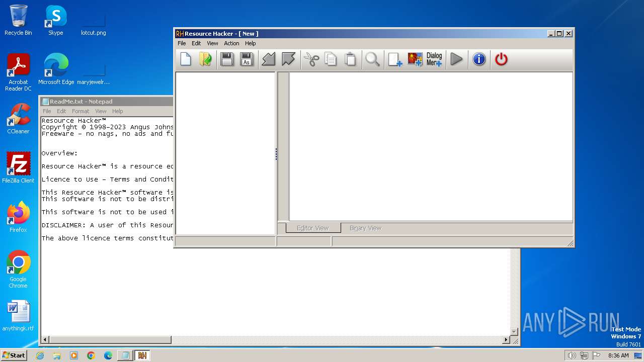Open Resource Hacker Action menu

pos(231,43)
